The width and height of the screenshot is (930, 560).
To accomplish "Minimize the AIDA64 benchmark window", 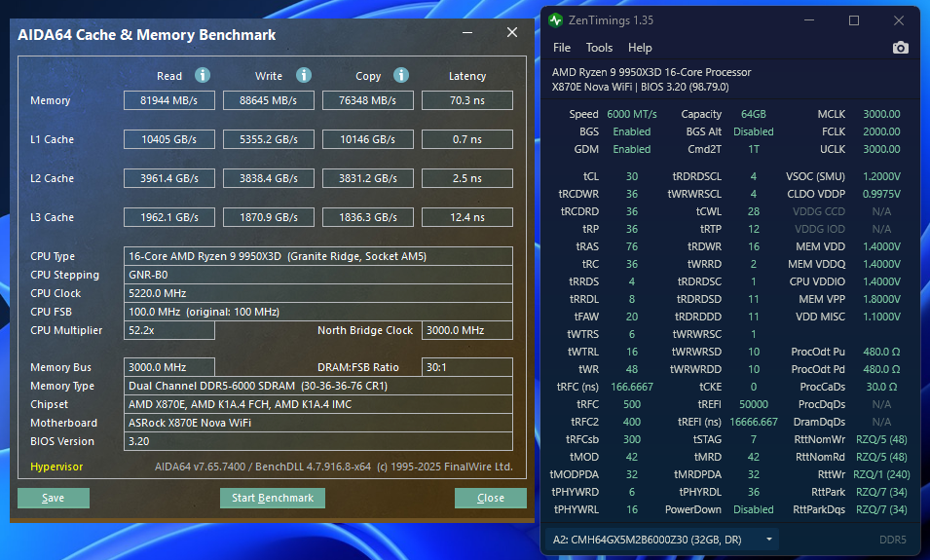I will [468, 33].
